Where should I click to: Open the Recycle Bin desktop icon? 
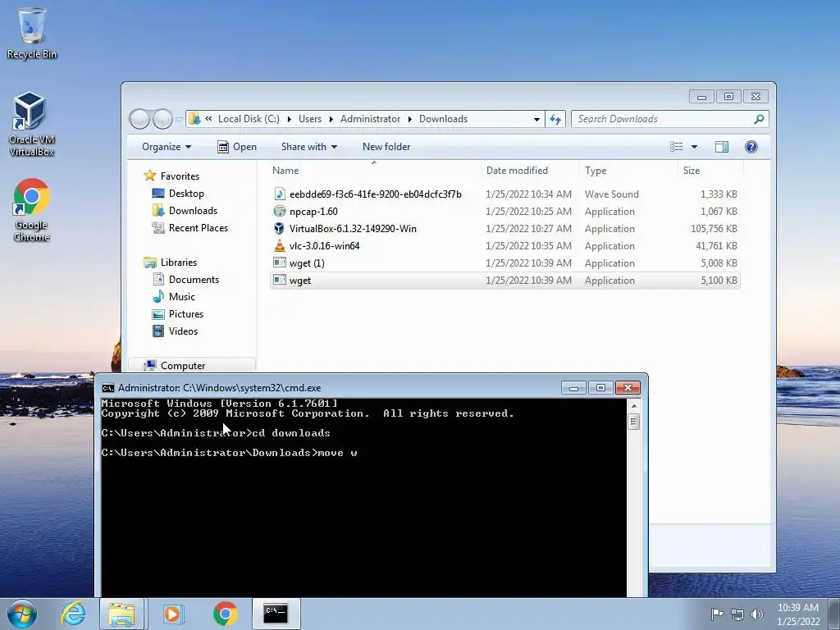click(x=32, y=33)
